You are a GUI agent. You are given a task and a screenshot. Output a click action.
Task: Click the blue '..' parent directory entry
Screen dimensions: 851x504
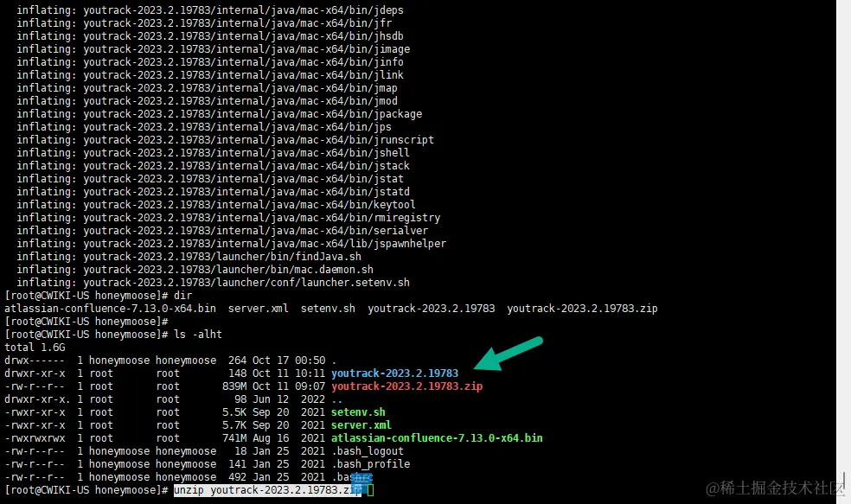337,399
